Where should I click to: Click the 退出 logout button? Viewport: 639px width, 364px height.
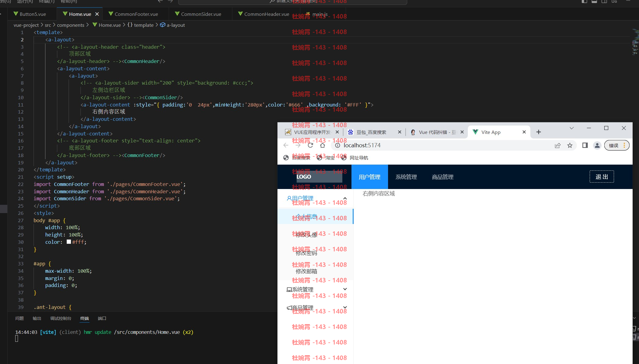(602, 177)
